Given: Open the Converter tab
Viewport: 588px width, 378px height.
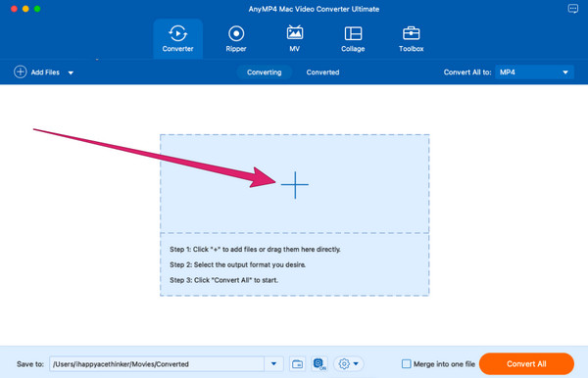Looking at the screenshot, I should click(177, 39).
